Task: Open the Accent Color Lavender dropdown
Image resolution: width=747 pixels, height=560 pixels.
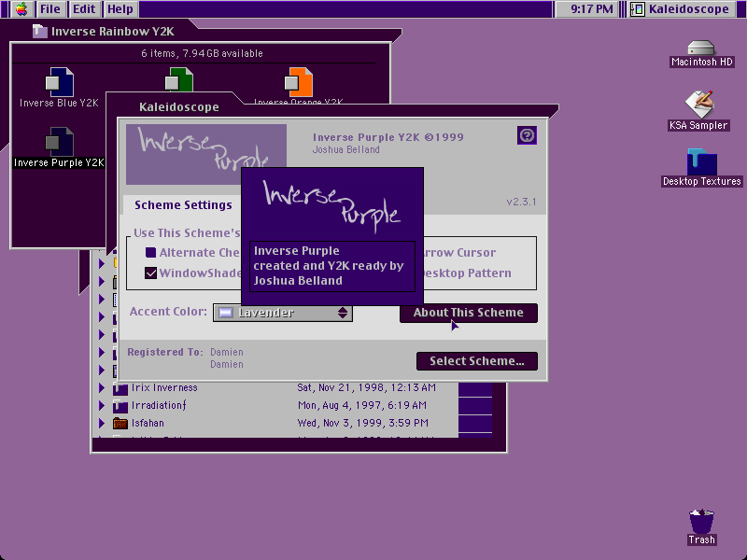Action: point(283,313)
